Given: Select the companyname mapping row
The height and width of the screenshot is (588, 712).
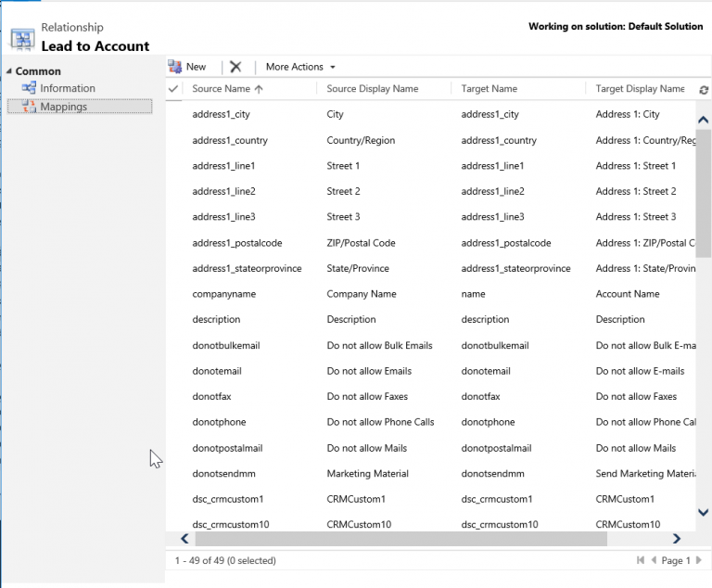Looking at the screenshot, I should 223,294.
